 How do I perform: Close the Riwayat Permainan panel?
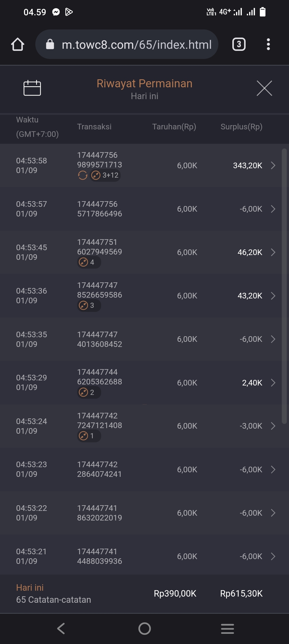[264, 88]
